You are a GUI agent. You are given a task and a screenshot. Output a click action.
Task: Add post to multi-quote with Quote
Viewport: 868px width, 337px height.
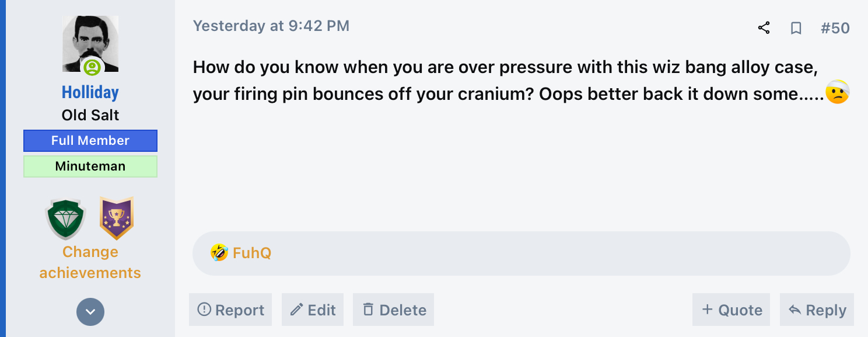tap(731, 310)
